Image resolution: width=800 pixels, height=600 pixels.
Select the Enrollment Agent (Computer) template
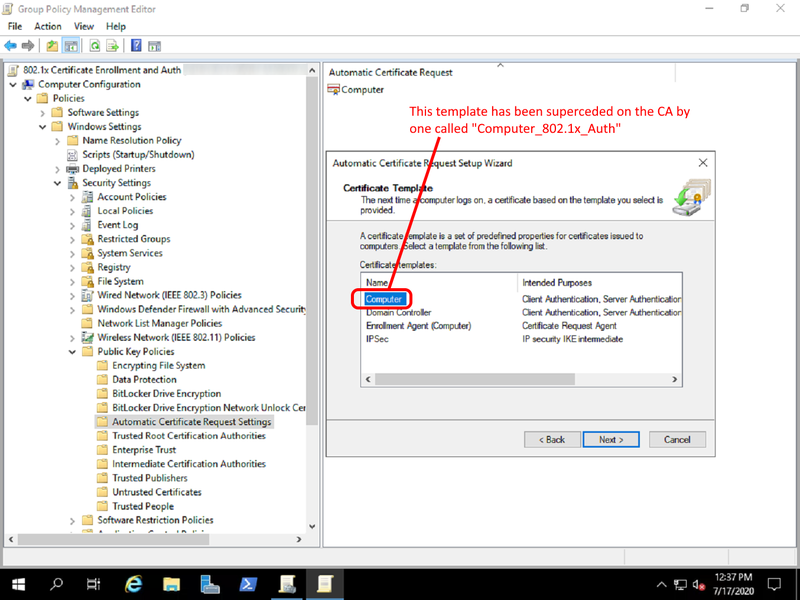pyautogui.click(x=418, y=326)
